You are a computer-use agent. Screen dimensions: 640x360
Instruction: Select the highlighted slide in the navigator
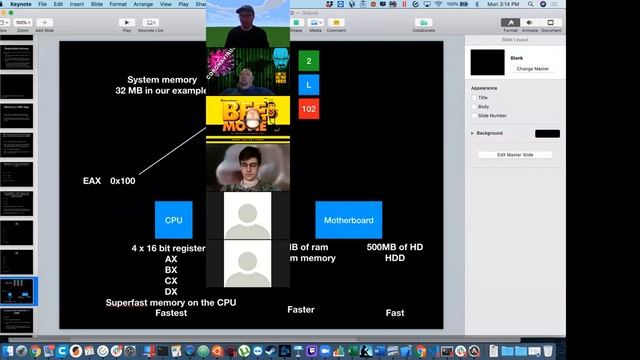[x=17, y=291]
